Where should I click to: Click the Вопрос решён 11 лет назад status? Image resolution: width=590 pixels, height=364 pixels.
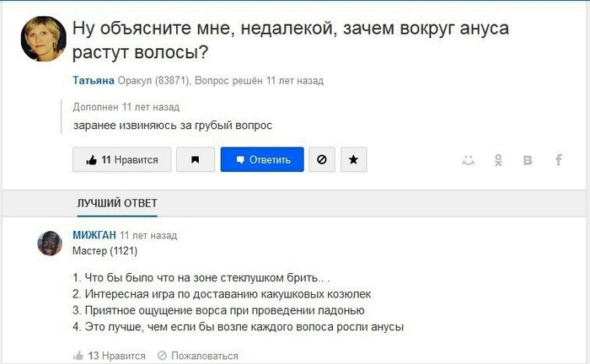[259, 81]
